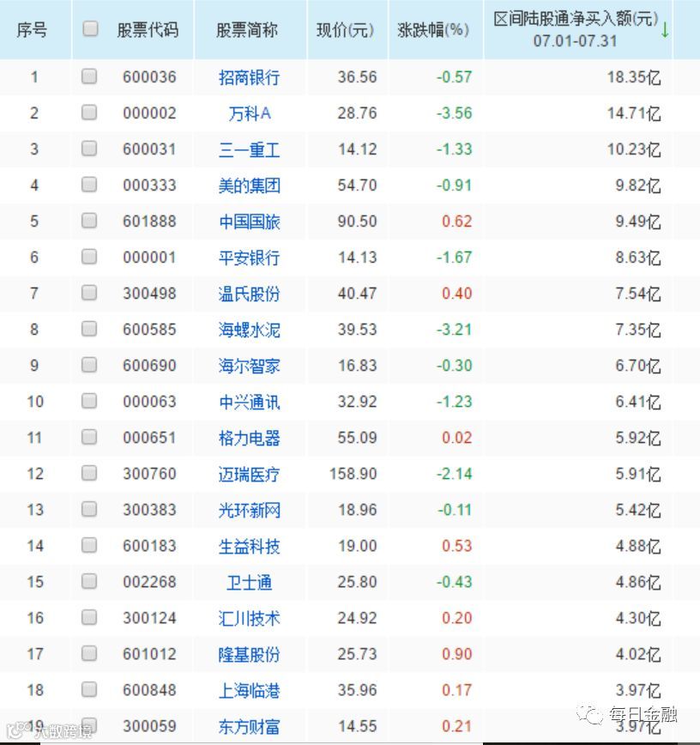
Task: Tick checkbox for 600036 招商银行 row
Action: pyautogui.click(x=89, y=76)
